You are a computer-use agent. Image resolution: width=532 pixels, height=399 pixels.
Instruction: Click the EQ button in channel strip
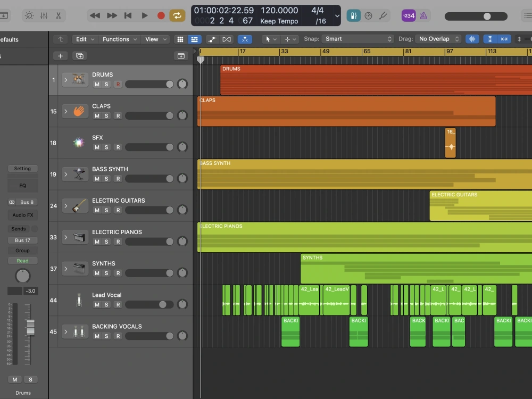22,186
